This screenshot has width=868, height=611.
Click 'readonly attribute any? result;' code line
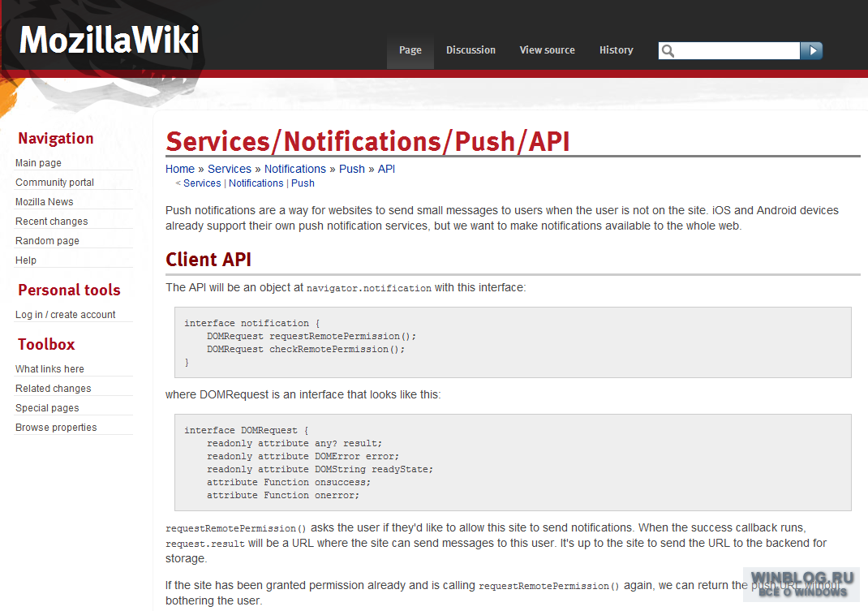[x=294, y=443]
